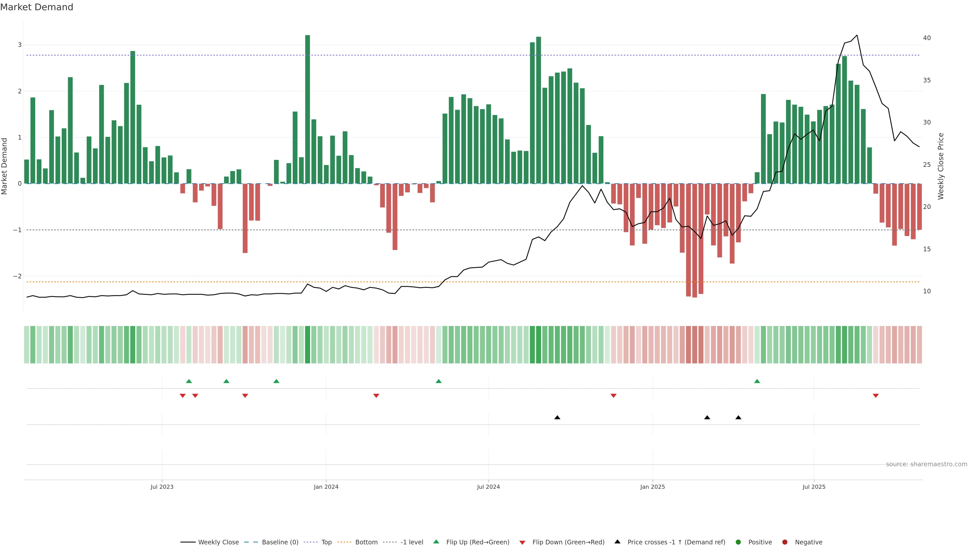Toggle the Top dotted line legend entry
Image resolution: width=980 pixels, height=551 pixels.
point(326,542)
